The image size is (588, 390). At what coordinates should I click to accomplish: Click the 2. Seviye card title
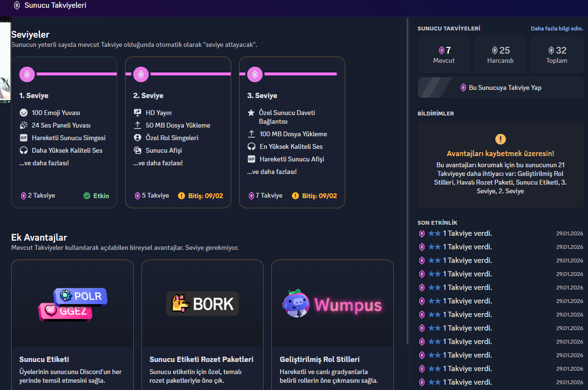pos(148,96)
